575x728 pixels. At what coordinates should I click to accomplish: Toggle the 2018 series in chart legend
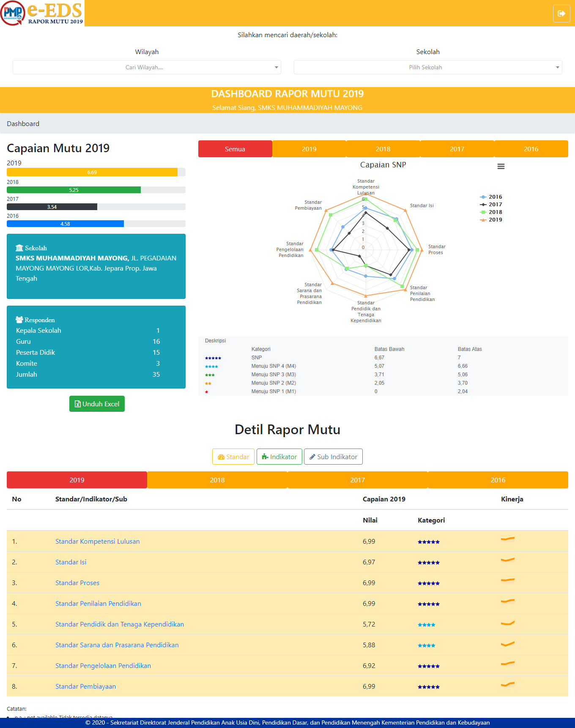tap(491, 212)
